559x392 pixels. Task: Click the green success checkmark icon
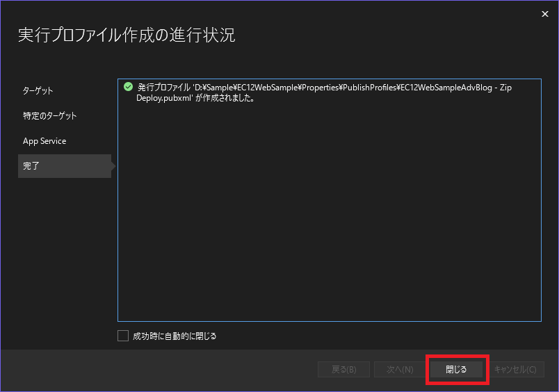[x=129, y=87]
